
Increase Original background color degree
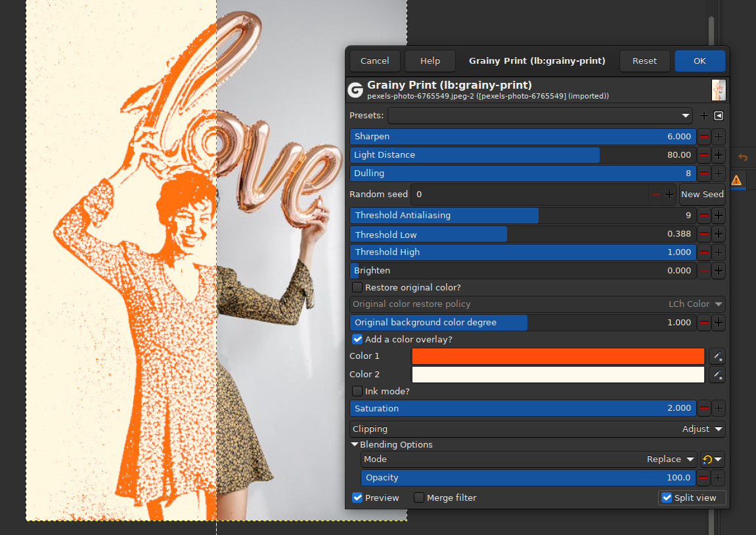pyautogui.click(x=719, y=322)
